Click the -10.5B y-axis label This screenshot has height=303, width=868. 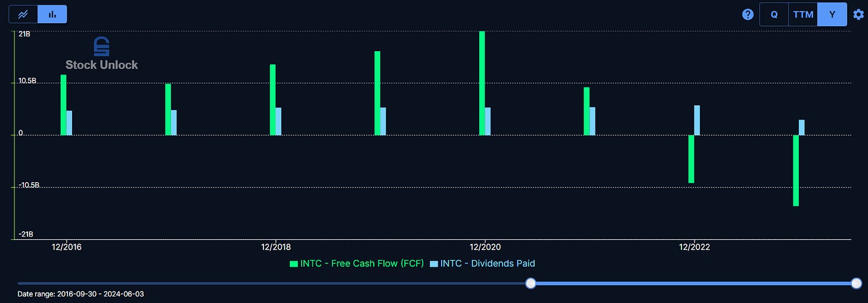(x=29, y=185)
